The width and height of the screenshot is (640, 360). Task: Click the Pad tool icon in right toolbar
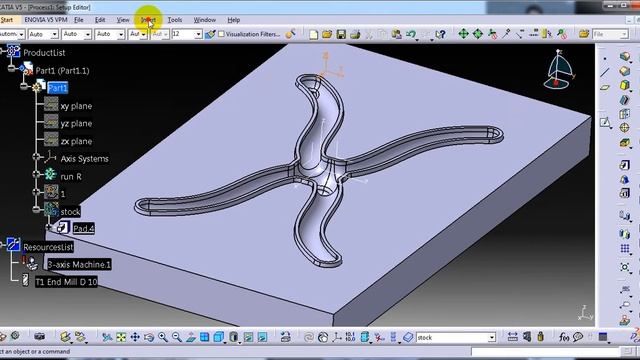tap(624, 165)
